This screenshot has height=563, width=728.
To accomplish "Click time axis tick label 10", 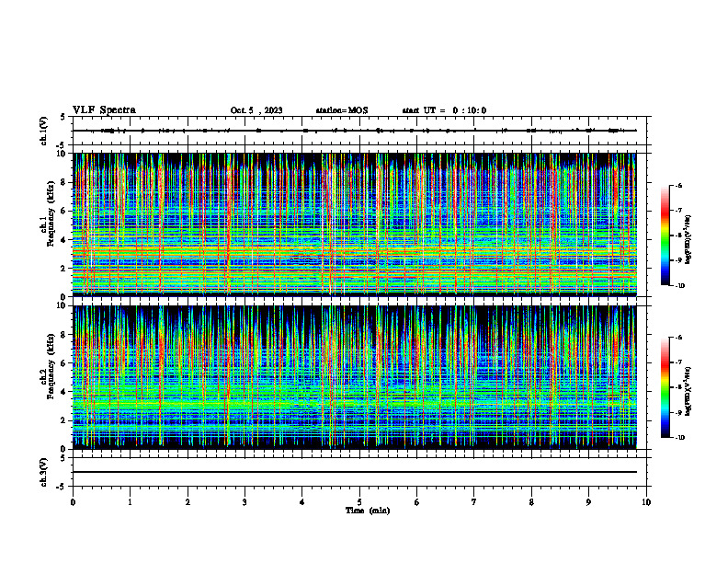I will [x=646, y=502].
